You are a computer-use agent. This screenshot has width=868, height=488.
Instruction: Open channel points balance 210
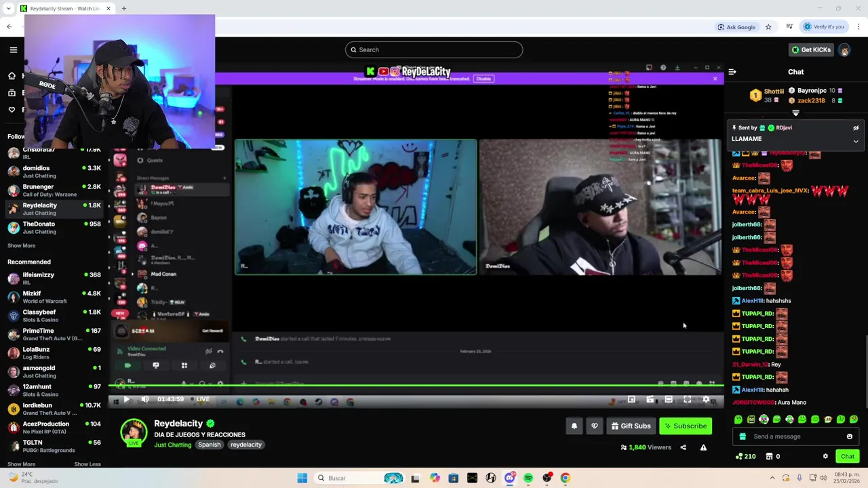745,456
